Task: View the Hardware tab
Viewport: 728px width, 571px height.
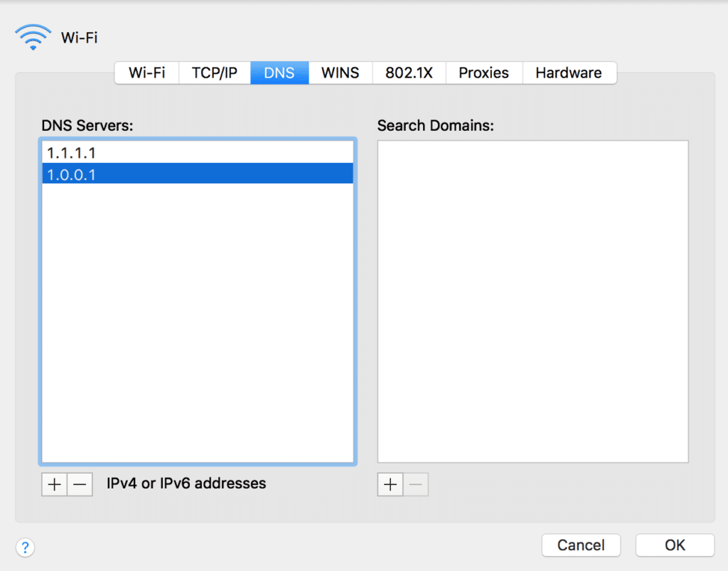Action: (569, 73)
